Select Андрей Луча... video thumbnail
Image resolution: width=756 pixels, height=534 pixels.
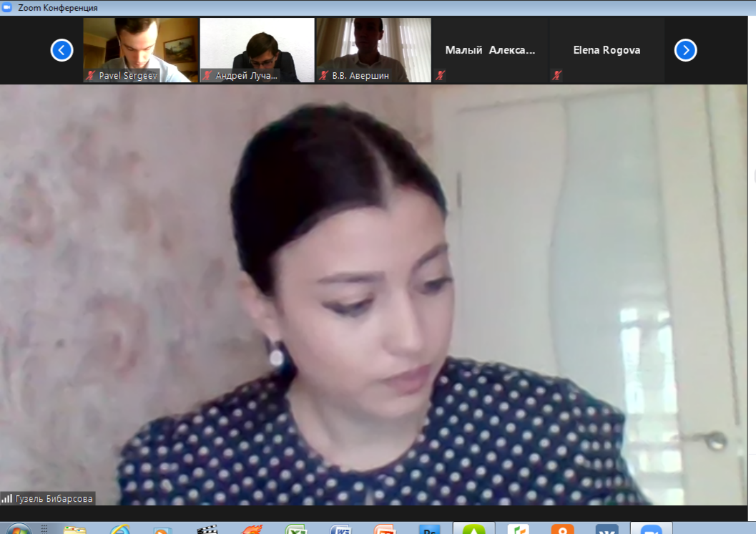(x=257, y=50)
